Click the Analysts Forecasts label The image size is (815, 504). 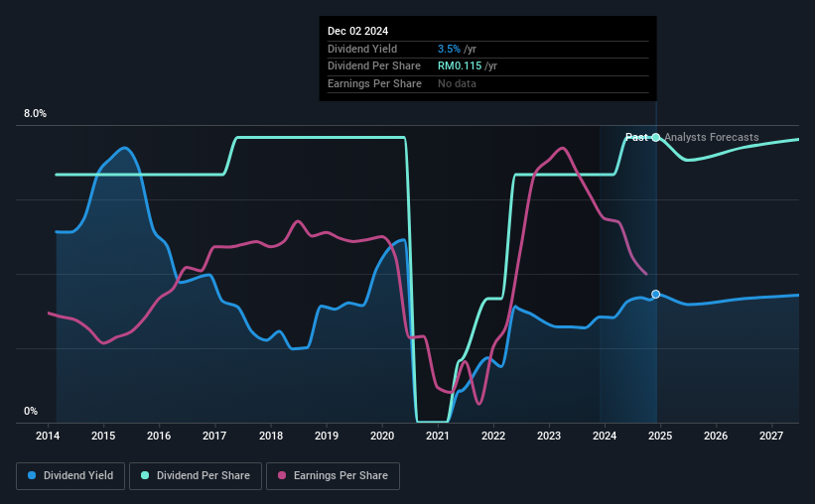coord(712,137)
